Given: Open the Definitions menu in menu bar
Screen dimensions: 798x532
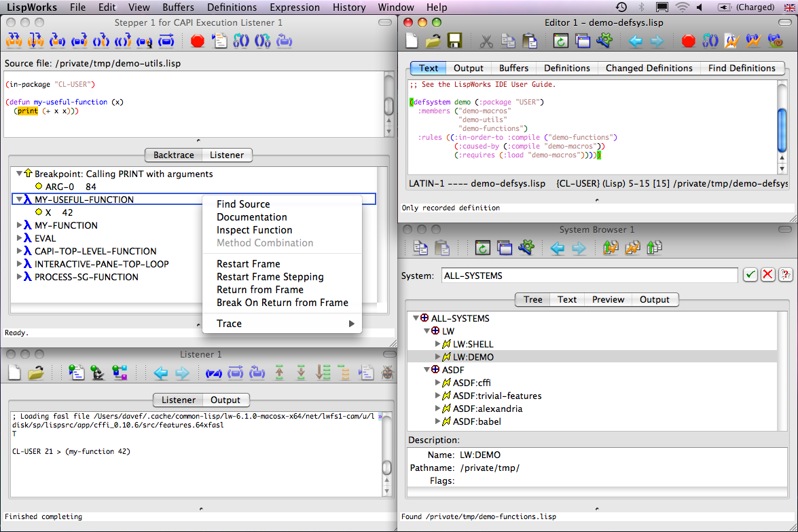Looking at the screenshot, I should (232, 7).
